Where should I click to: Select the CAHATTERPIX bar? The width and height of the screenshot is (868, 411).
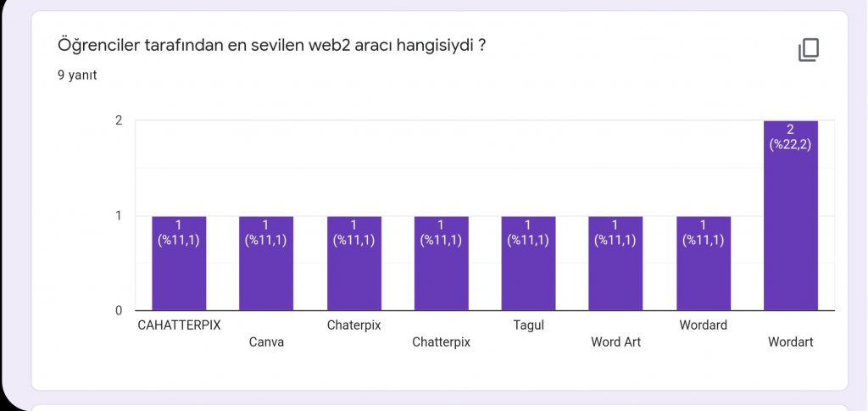coord(179,271)
